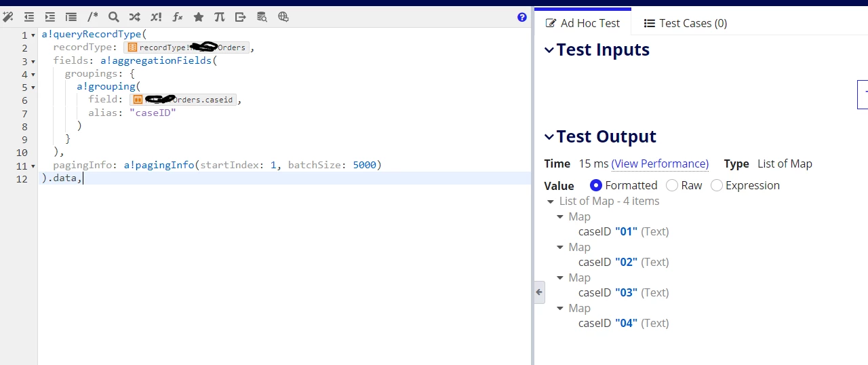Click the recordType Orders reference chip
Image resolution: width=868 pixels, height=365 pixels.
click(x=187, y=47)
